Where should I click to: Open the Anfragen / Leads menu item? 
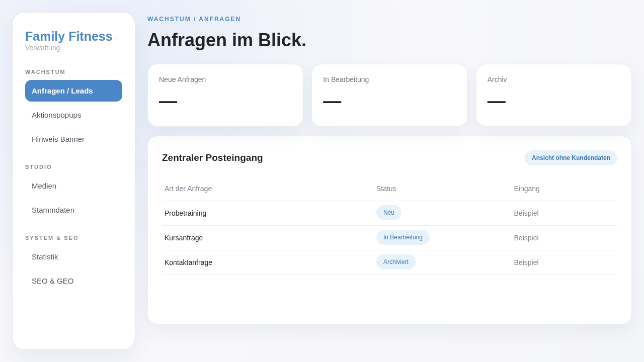[73, 90]
